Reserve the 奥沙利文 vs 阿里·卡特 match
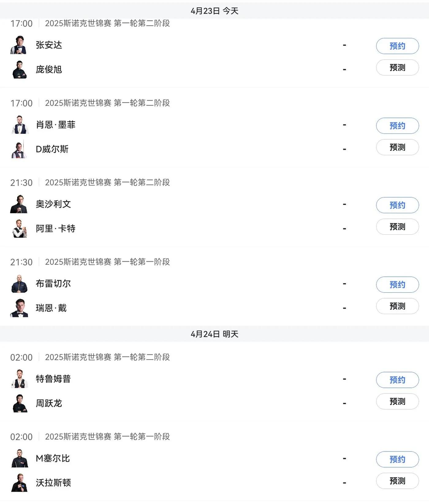The height and width of the screenshot is (504, 429). (397, 205)
